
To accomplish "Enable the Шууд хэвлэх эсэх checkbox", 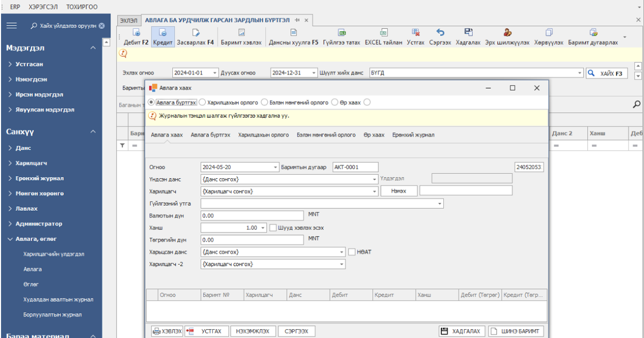I will point(274,227).
